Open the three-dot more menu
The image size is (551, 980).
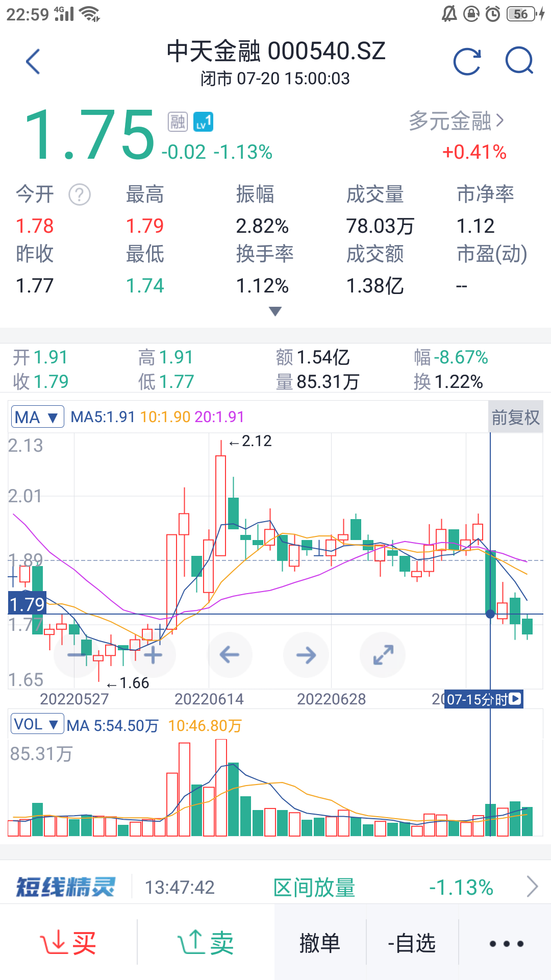[x=506, y=943]
